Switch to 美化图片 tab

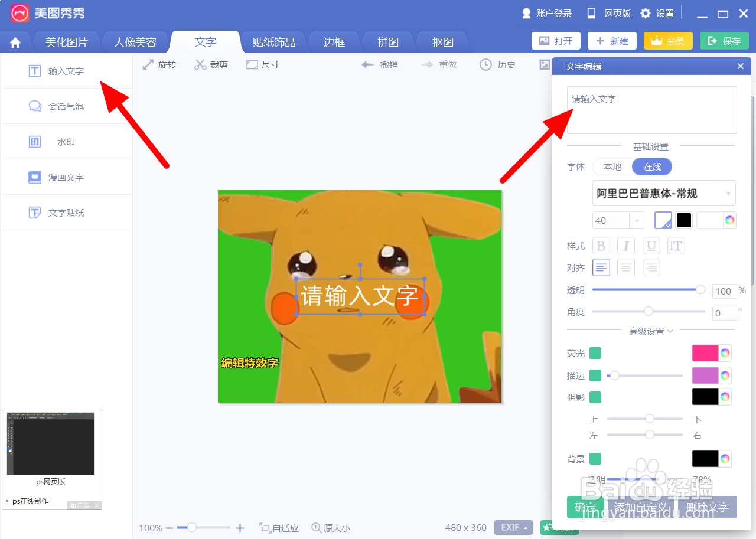[67, 43]
